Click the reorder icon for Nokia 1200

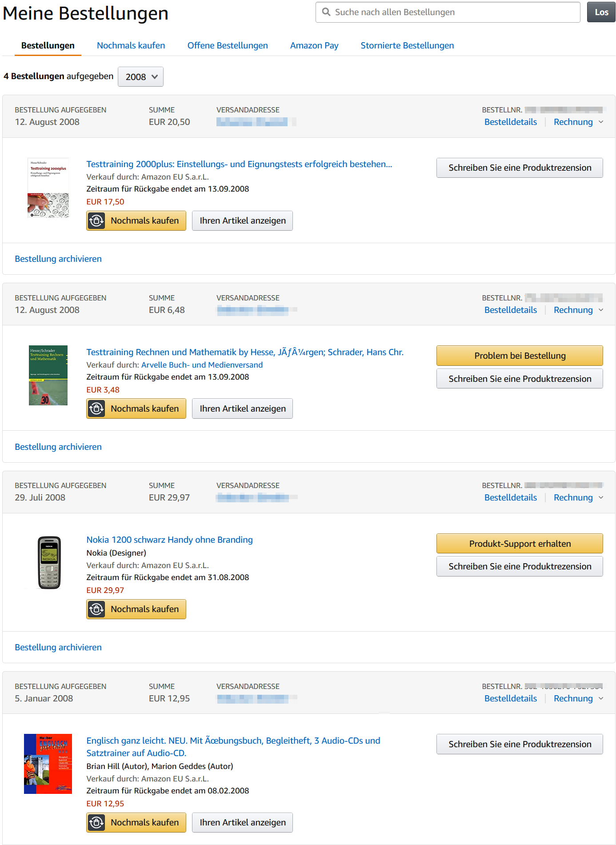pyautogui.click(x=96, y=609)
